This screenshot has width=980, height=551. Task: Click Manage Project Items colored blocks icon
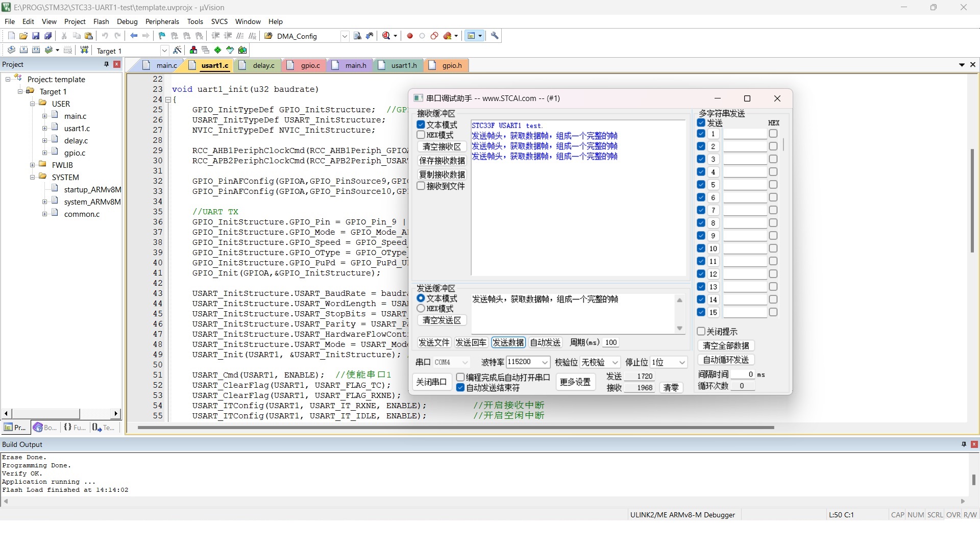click(193, 50)
